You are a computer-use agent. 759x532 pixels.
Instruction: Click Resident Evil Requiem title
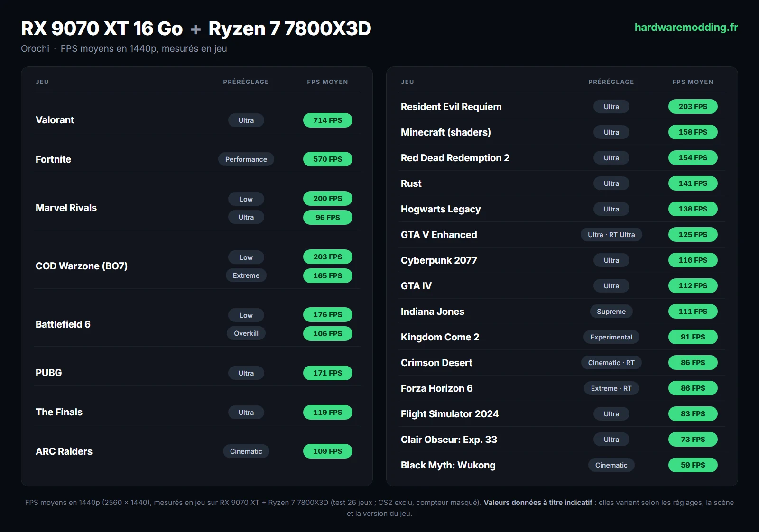click(x=451, y=107)
